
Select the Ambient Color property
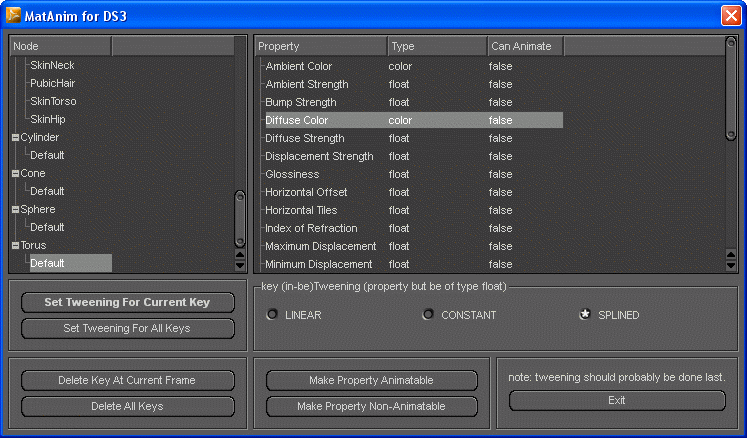298,66
